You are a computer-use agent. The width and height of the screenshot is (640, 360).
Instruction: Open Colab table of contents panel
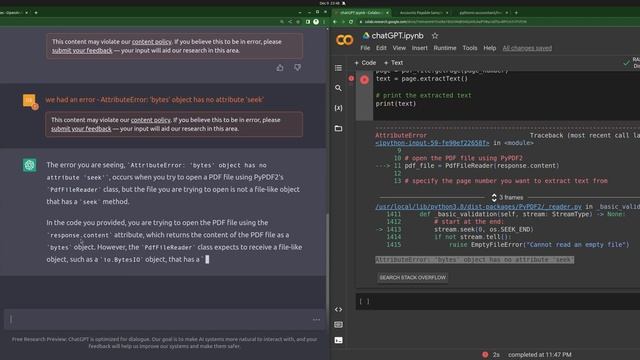(338, 68)
